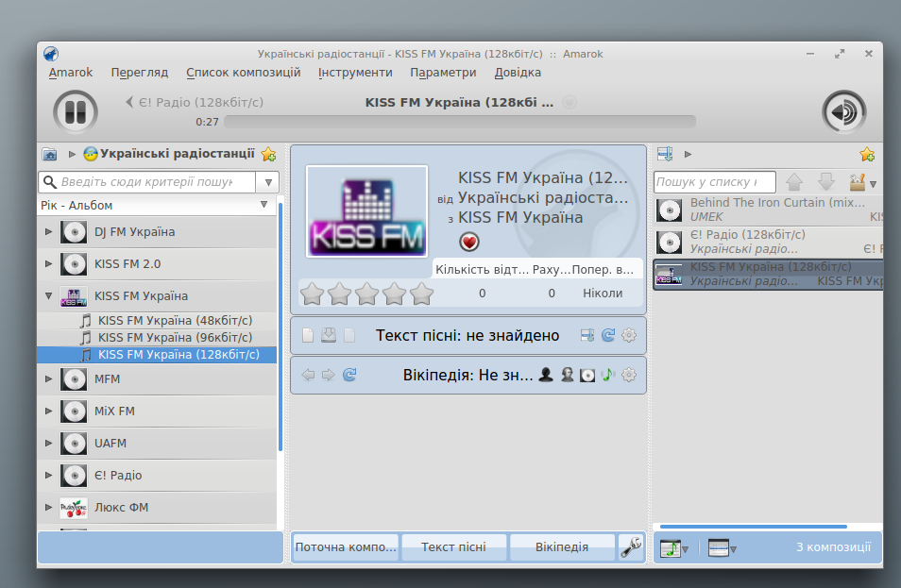This screenshot has width=901, height=588.
Task: Open the collection search filter dropdown arrow
Action: click(268, 182)
